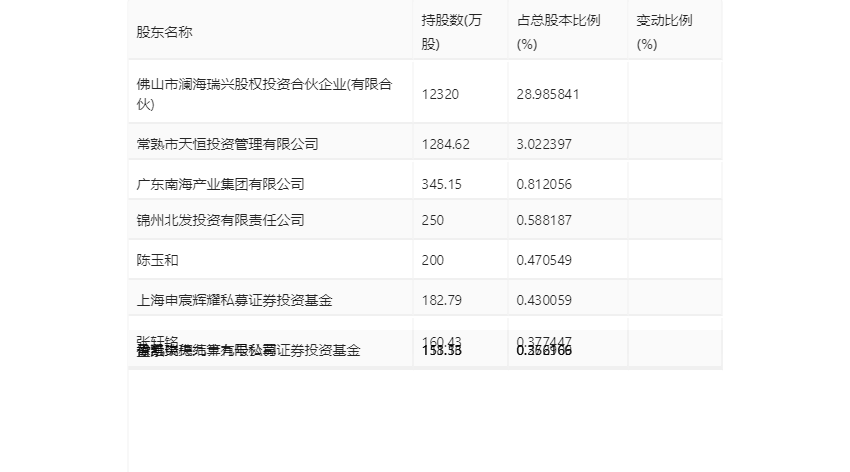Select shareholder 锦州北发投资有限责任公司
850x472 pixels.
click(x=220, y=220)
